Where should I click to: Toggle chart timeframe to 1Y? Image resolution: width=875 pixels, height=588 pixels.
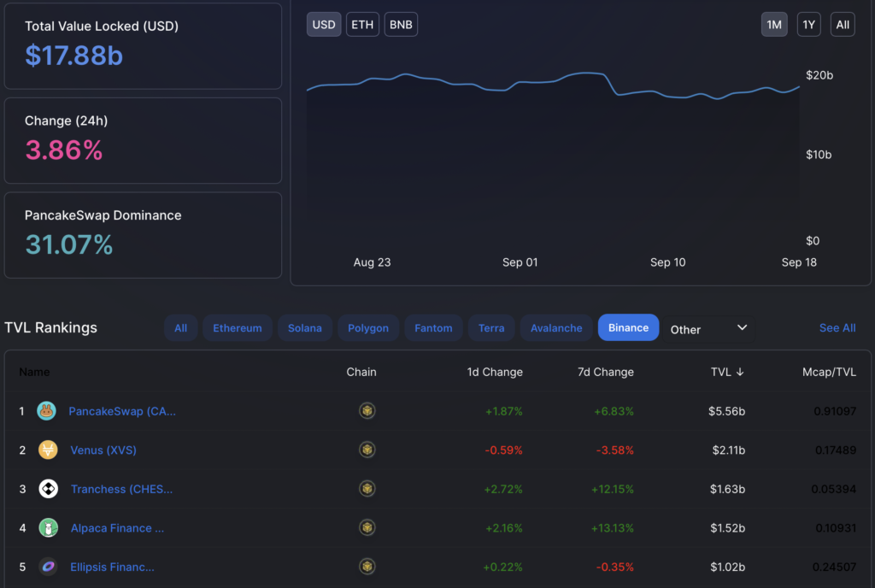808,24
